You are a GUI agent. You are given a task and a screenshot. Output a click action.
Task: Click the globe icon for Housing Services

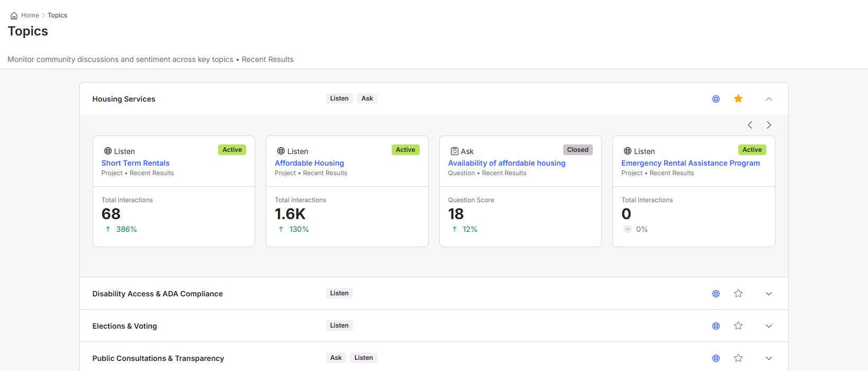coord(716,99)
